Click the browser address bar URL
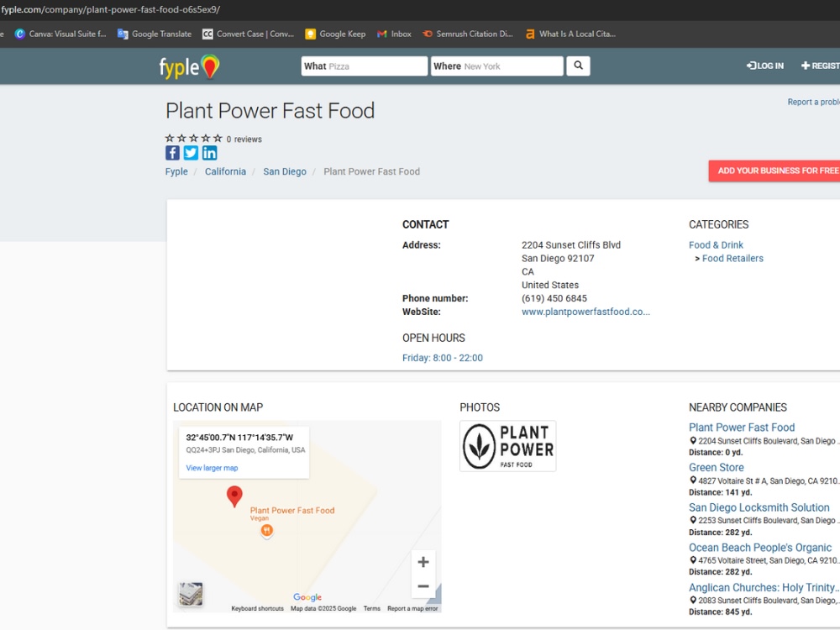Viewport: 840px width, 630px height. (110, 9)
